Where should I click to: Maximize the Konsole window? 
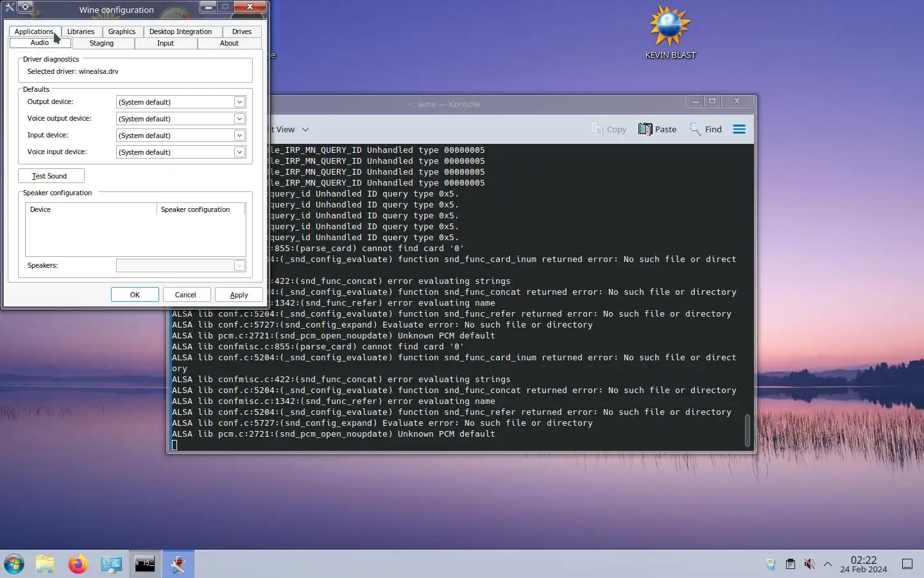[712, 101]
